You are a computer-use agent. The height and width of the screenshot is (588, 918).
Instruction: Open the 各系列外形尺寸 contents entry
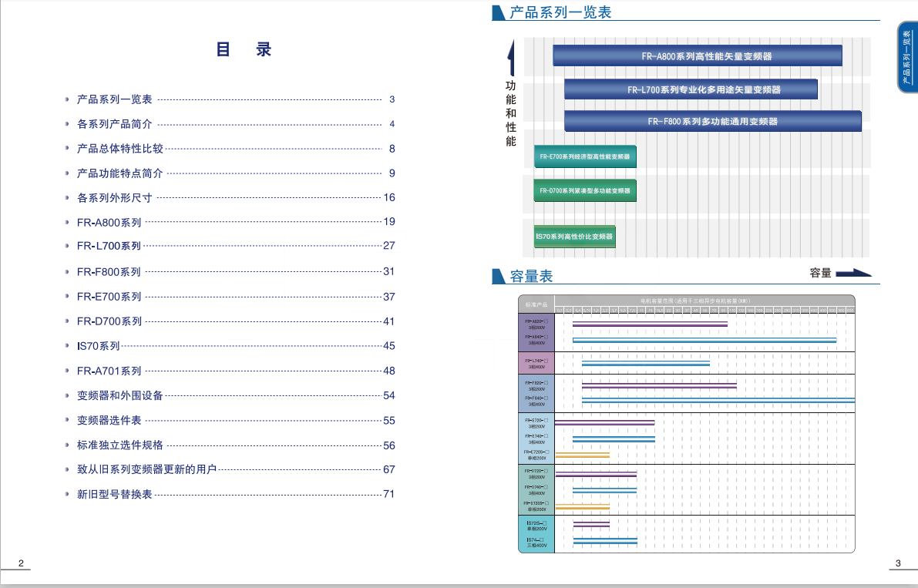pos(230,198)
